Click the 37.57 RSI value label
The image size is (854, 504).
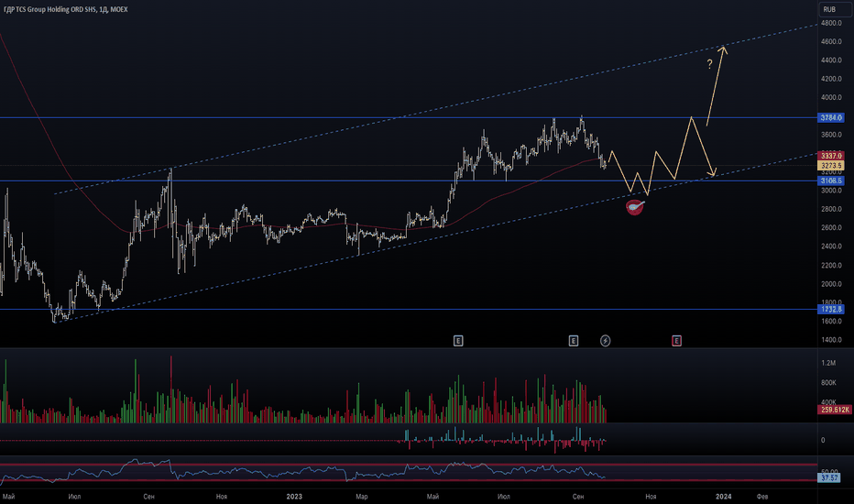pyautogui.click(x=829, y=477)
